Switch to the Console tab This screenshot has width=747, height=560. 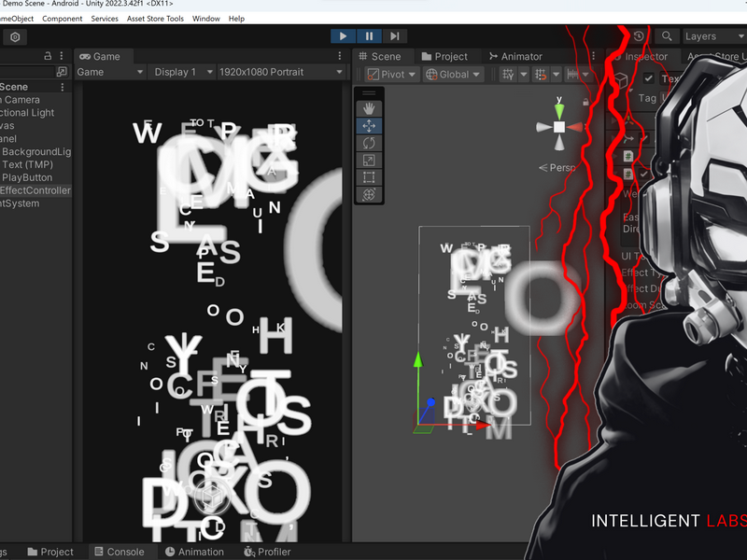click(120, 552)
